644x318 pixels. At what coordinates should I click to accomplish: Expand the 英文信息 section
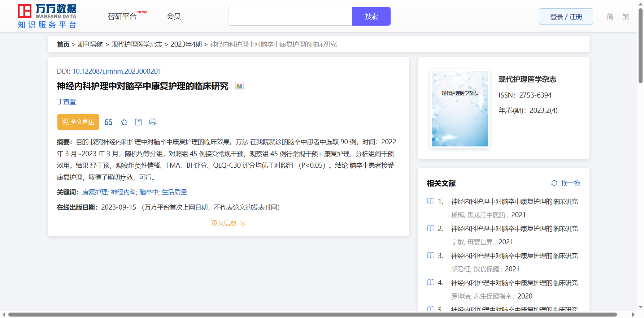(x=228, y=223)
